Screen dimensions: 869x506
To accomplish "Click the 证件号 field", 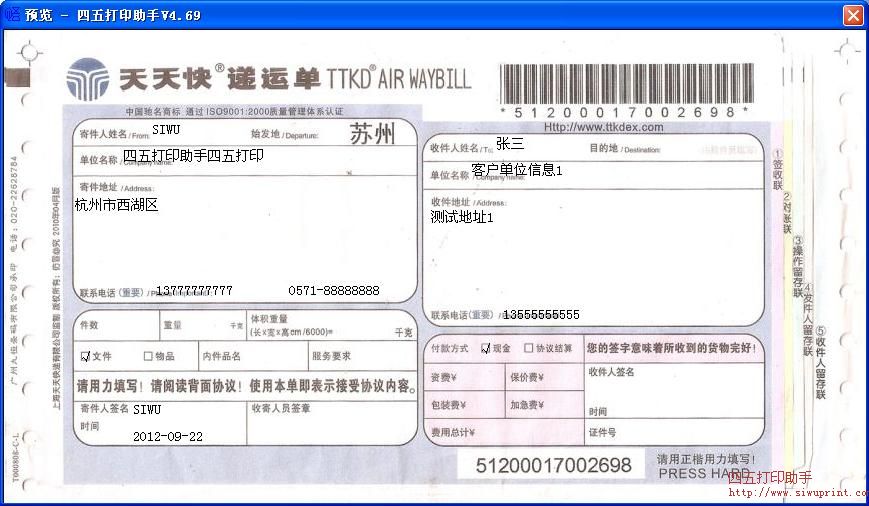I will [674, 432].
